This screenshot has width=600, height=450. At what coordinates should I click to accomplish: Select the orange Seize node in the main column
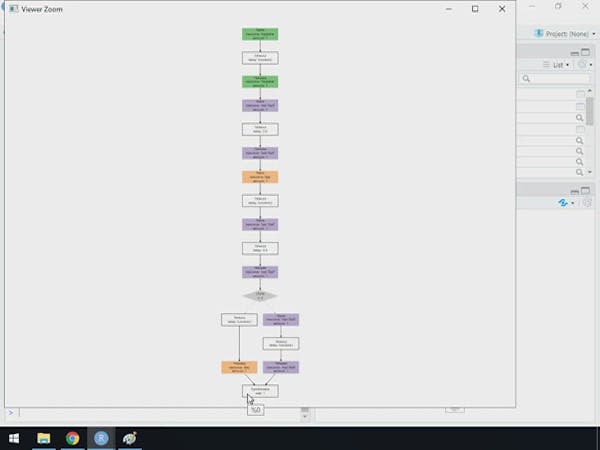coord(260,177)
